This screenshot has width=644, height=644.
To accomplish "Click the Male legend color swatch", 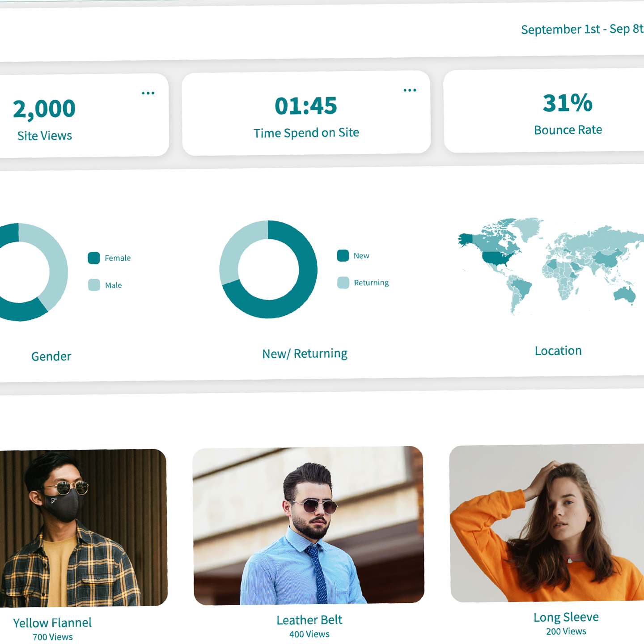I will [94, 285].
